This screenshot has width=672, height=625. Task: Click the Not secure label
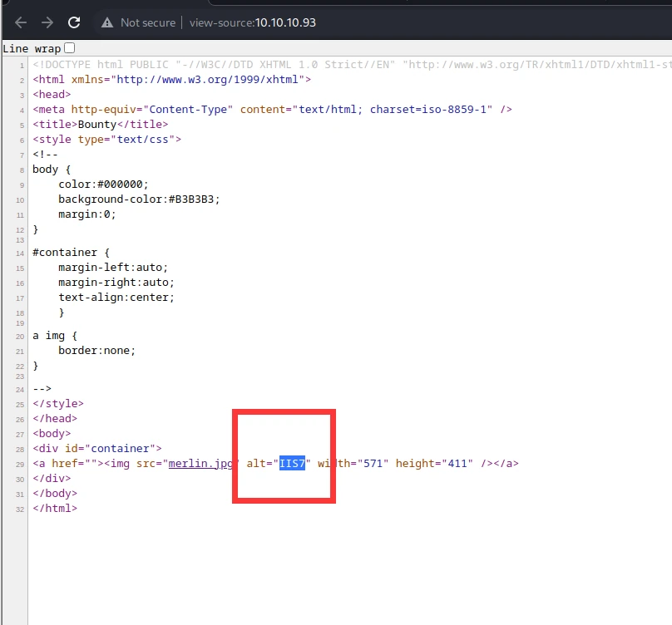click(148, 22)
